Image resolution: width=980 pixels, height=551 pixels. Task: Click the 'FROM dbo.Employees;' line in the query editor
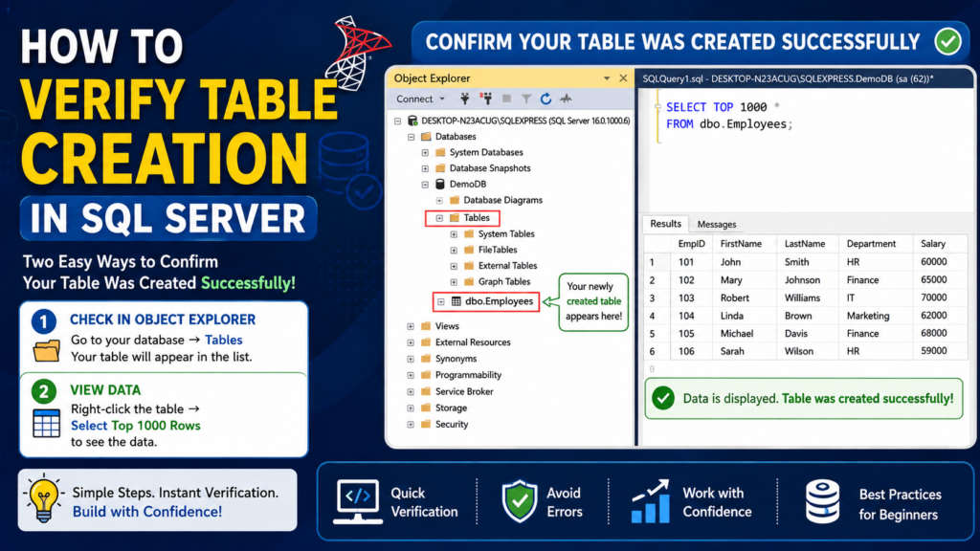(728, 124)
